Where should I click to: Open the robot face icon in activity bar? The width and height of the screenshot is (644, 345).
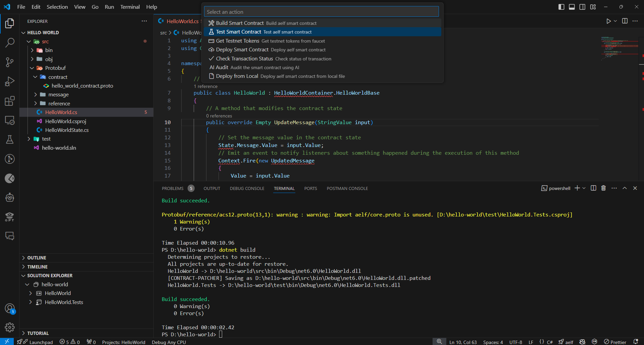click(x=10, y=198)
